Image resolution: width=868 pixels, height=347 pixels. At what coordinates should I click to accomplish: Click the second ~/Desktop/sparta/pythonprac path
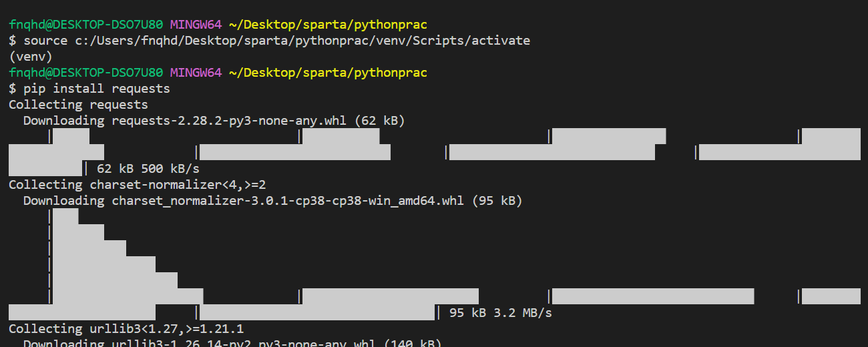pyautogui.click(x=328, y=73)
